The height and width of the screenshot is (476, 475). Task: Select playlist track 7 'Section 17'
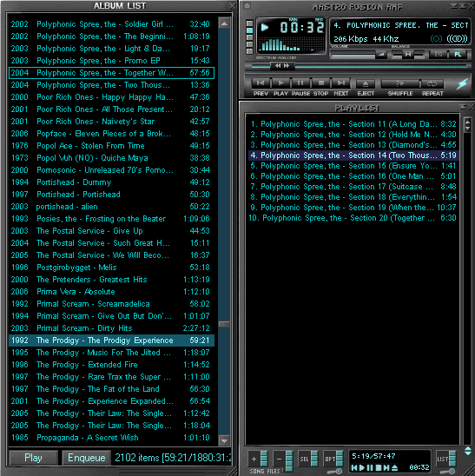tap(353, 187)
